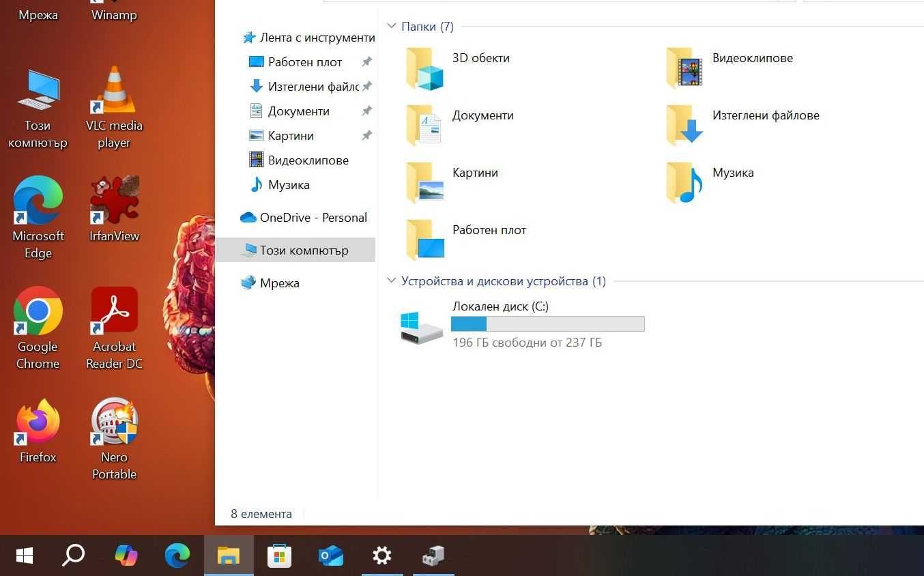Open Outlook from the taskbar
Viewport: 924px width, 576px height.
coord(331,556)
